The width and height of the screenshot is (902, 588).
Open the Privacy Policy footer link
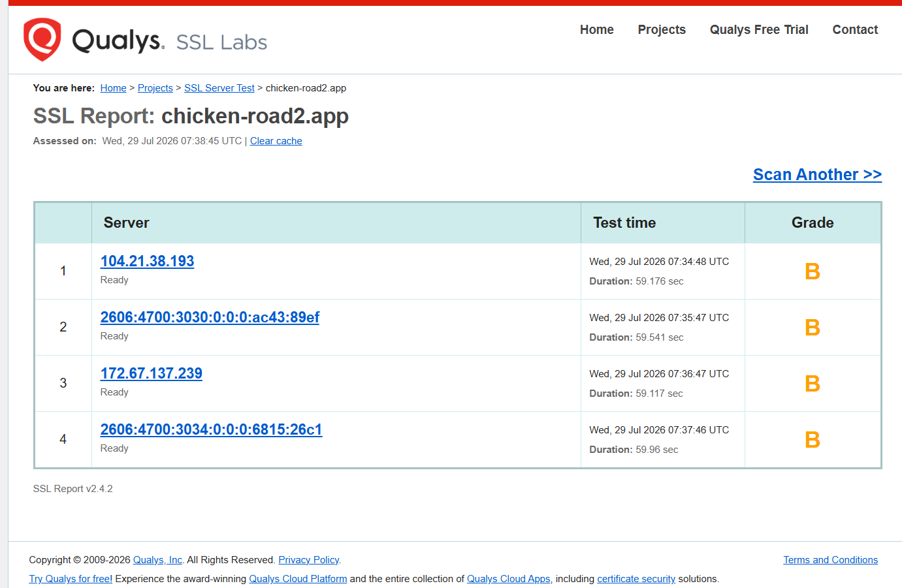point(309,560)
